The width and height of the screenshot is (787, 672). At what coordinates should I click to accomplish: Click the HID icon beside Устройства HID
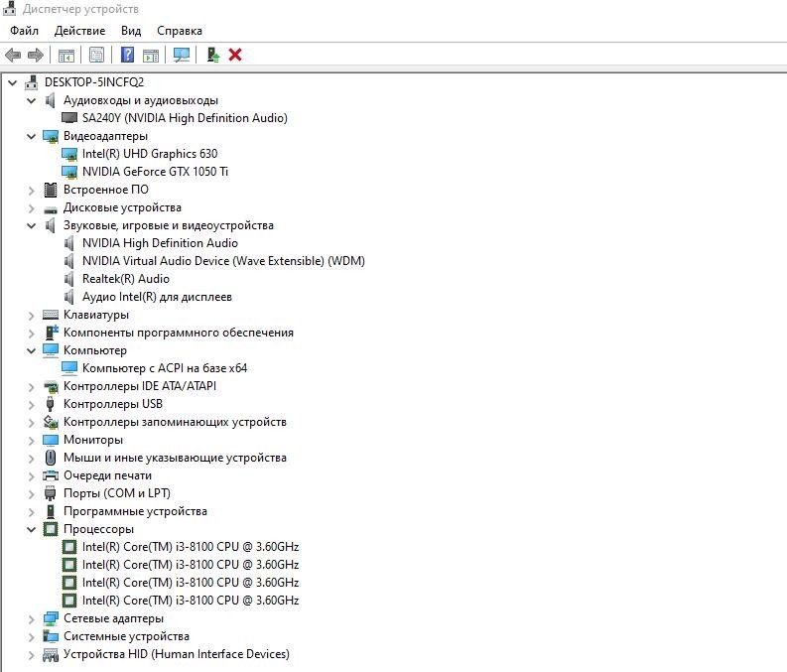click(51, 654)
